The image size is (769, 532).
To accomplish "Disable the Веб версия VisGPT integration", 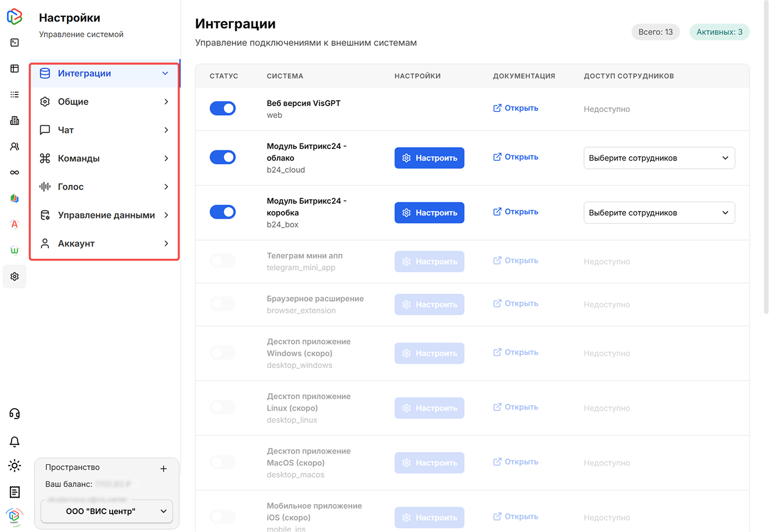I will pos(223,108).
